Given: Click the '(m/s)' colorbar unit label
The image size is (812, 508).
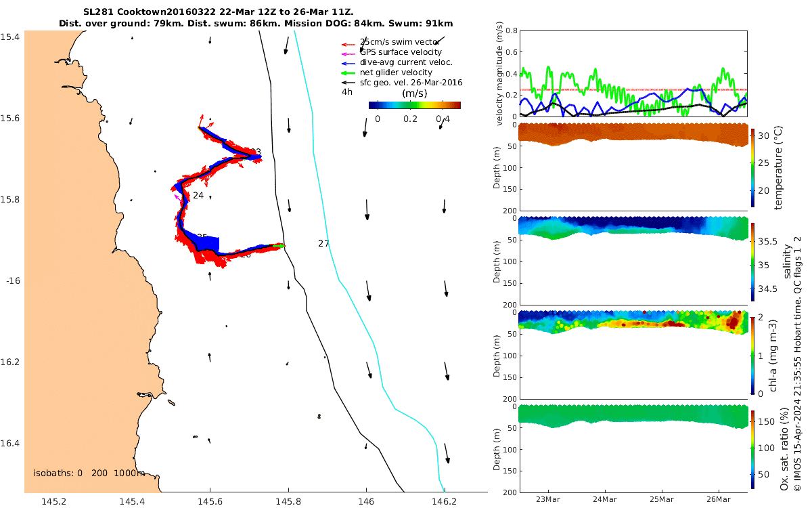Looking at the screenshot, I should coord(414,93).
